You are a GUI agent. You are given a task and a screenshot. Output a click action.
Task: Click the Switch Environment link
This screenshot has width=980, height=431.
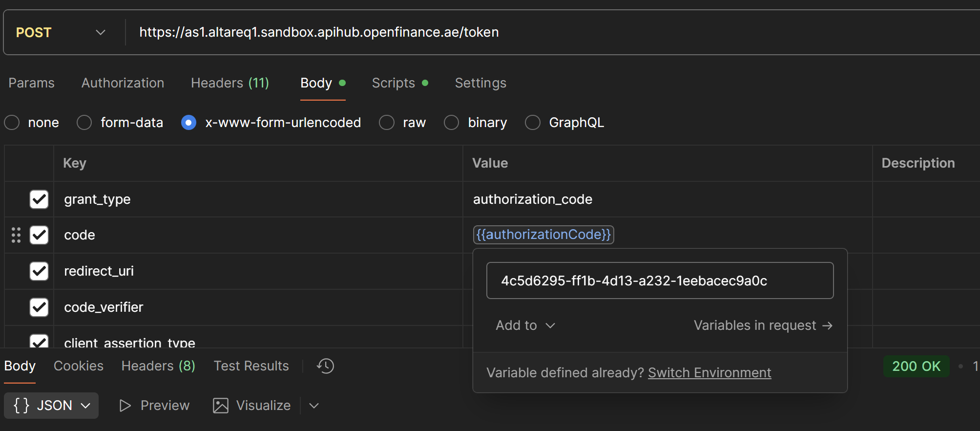pos(709,373)
